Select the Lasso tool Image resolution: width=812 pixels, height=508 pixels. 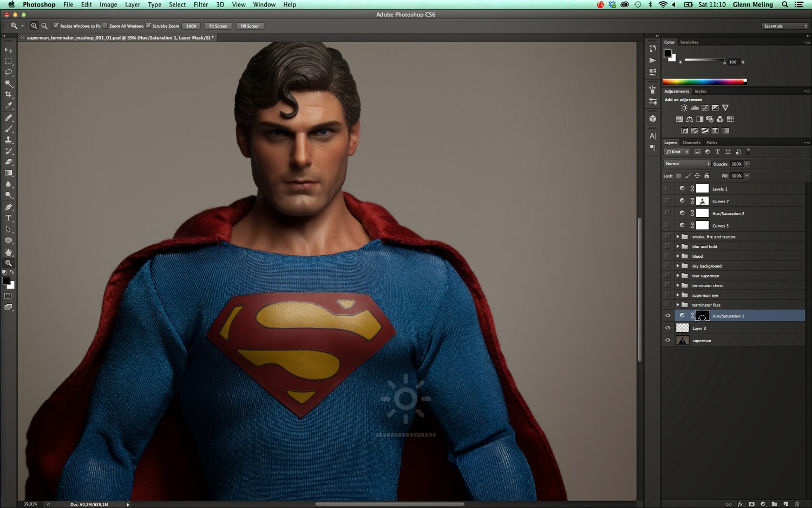pyautogui.click(x=9, y=73)
